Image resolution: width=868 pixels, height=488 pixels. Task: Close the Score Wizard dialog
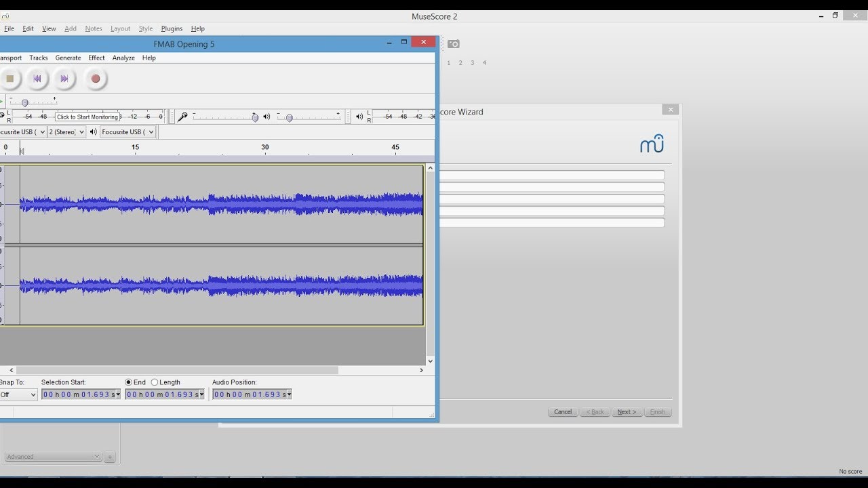pyautogui.click(x=670, y=110)
